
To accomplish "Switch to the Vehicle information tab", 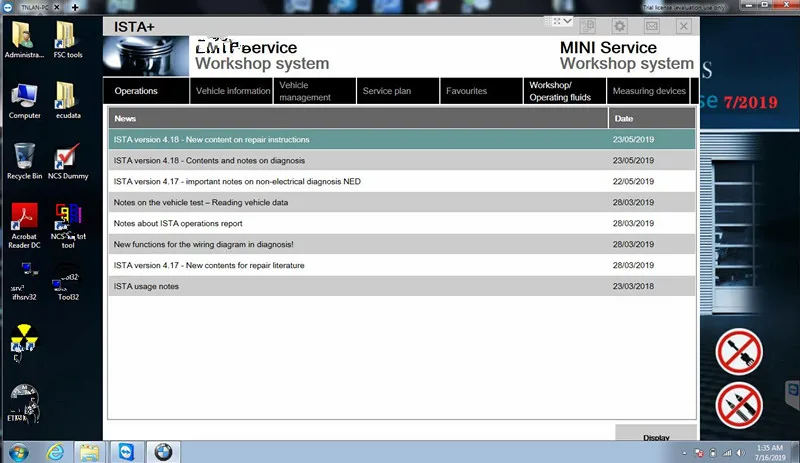I will (232, 91).
